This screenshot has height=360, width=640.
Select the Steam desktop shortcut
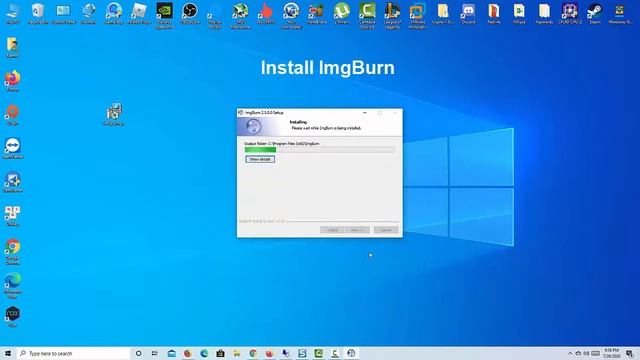[595, 13]
